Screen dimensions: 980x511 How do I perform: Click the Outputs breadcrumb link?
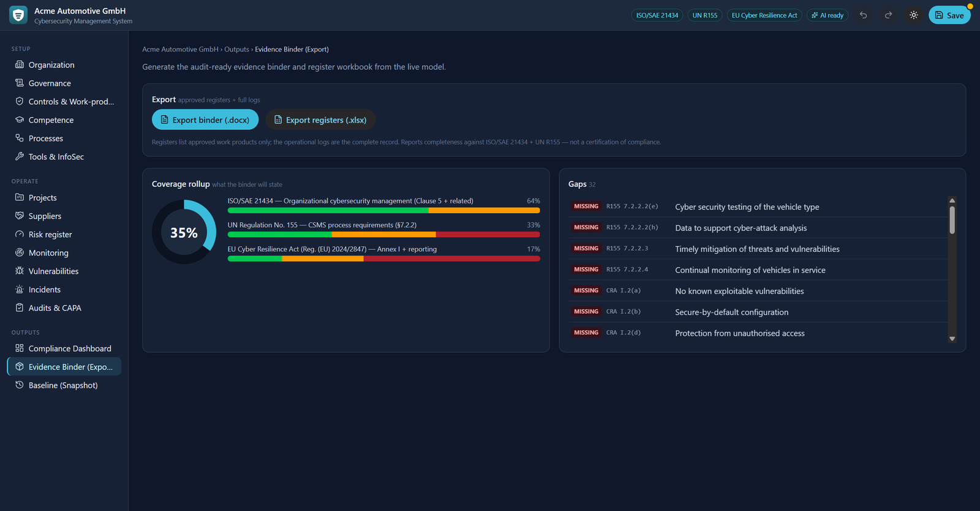[236, 49]
